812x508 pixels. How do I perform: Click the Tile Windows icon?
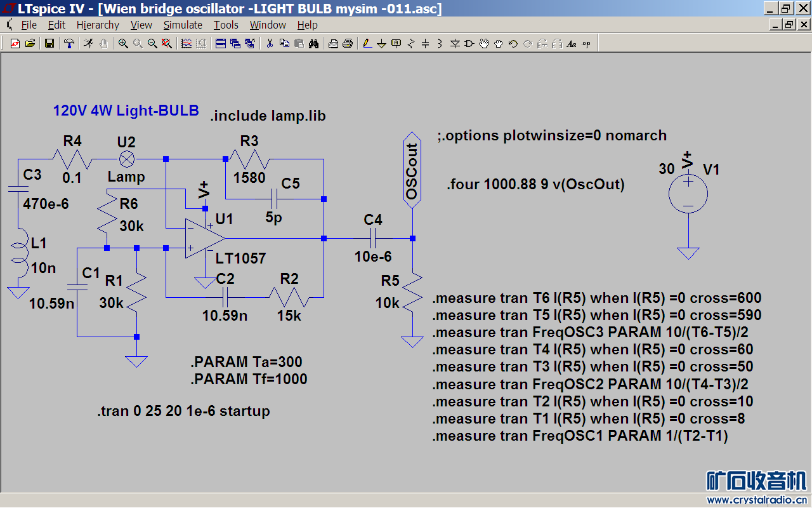click(x=221, y=43)
